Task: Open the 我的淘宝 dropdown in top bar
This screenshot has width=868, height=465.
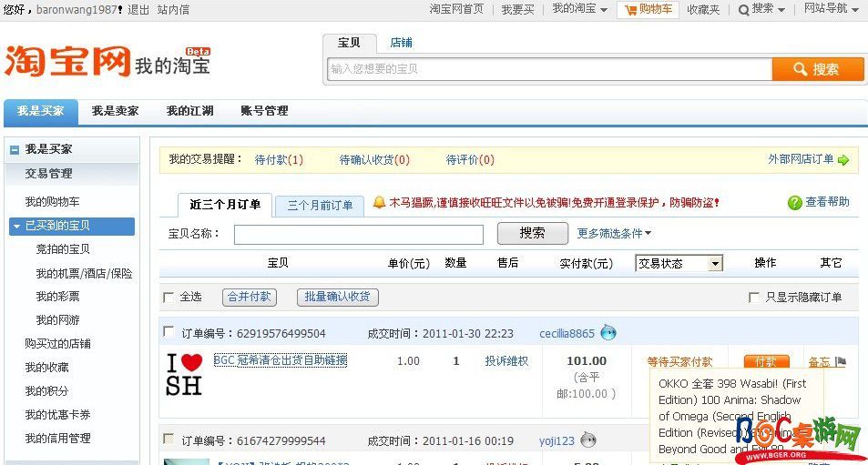Action: coord(579,9)
